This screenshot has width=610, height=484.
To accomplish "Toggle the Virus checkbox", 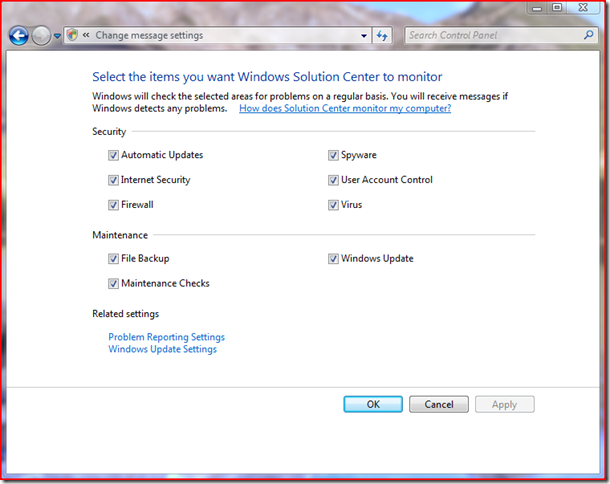I will point(333,205).
